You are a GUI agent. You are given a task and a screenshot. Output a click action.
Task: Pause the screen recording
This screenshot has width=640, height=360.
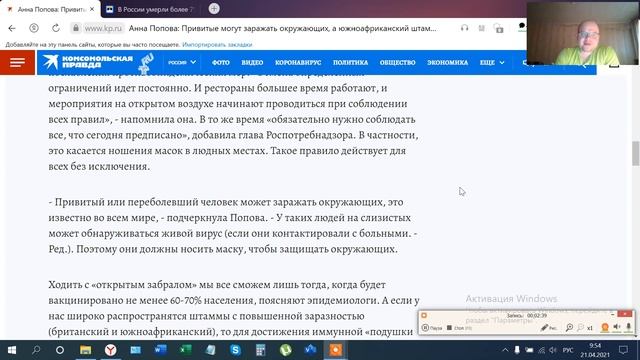click(x=432, y=328)
